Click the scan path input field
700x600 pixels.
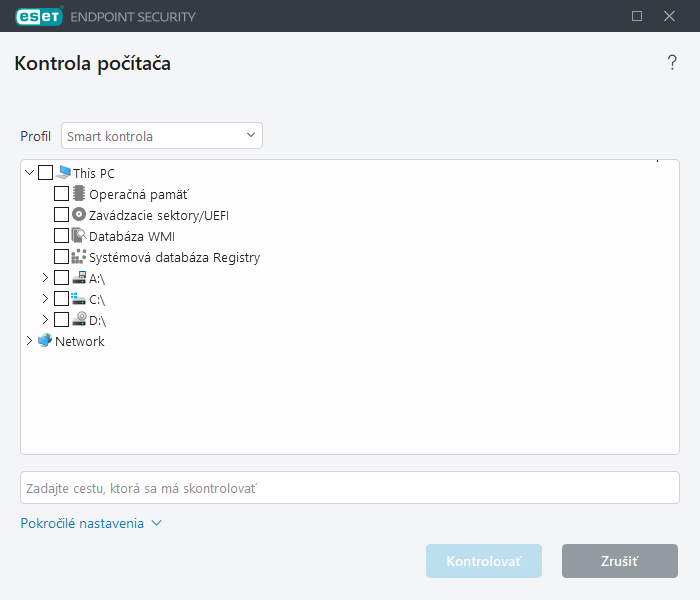coord(350,488)
